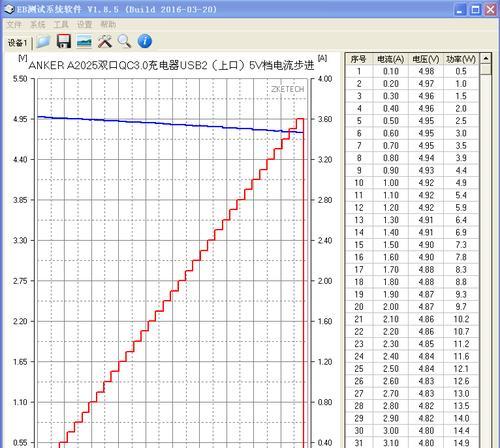Select current value 0.20 in row 2

(391, 84)
